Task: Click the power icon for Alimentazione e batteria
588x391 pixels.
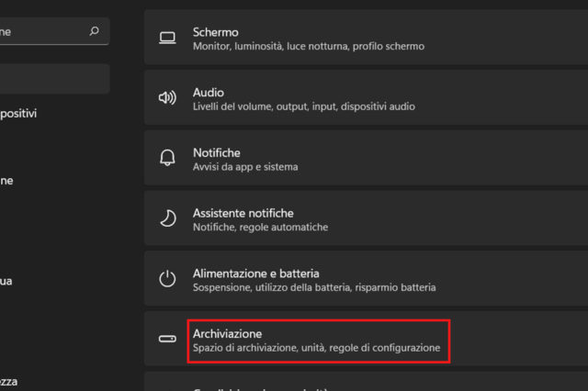Action: [167, 279]
